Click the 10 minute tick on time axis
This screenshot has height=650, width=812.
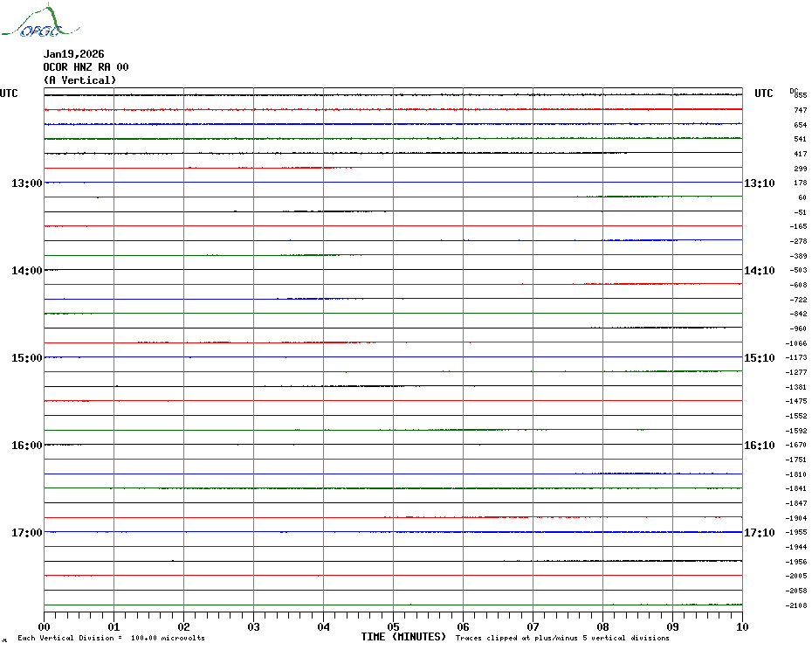tap(741, 626)
